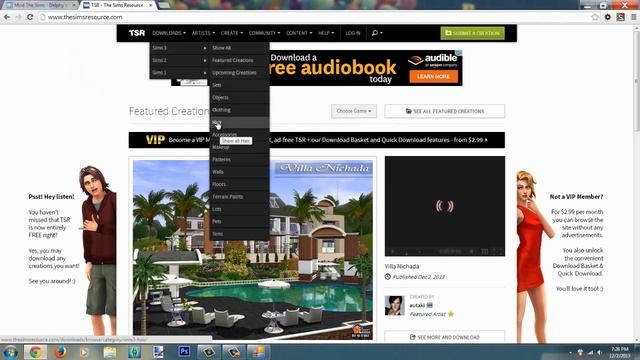Click See All Featured Creations button
This screenshot has height=360, width=640.
click(x=444, y=111)
